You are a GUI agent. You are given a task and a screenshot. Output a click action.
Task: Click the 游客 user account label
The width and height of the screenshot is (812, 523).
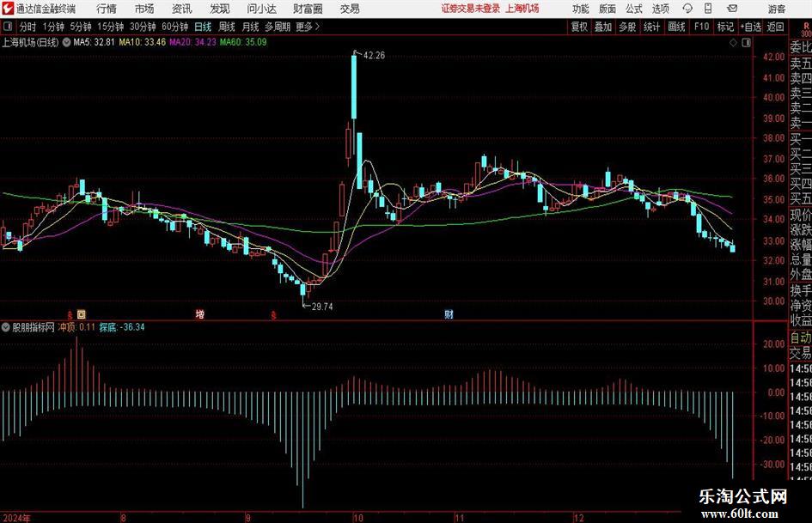point(776,9)
